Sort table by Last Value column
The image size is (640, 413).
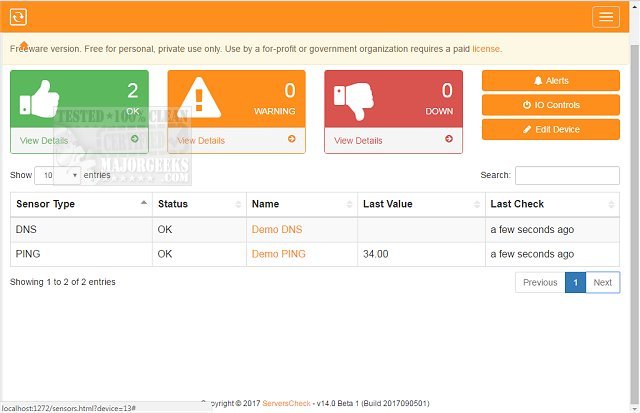[421, 204]
